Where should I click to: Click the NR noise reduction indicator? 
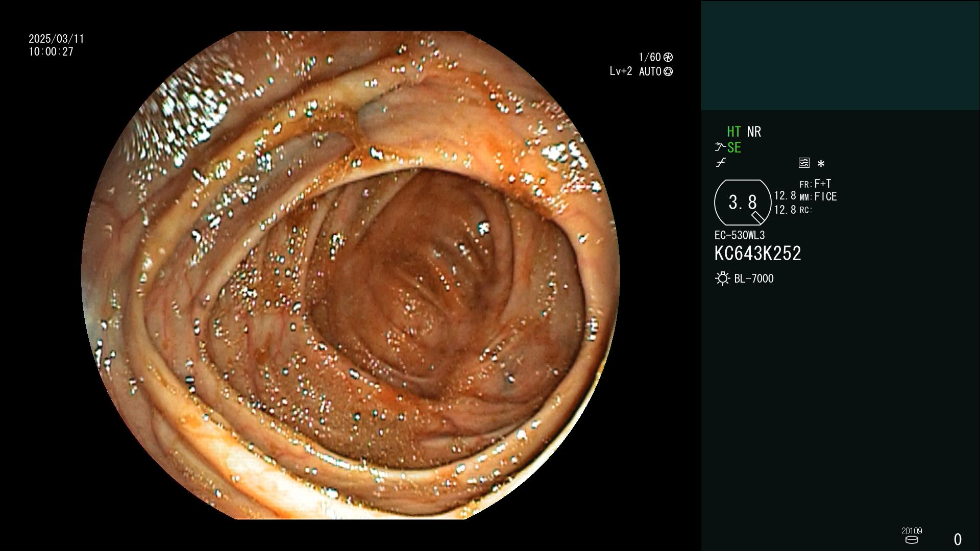click(754, 132)
